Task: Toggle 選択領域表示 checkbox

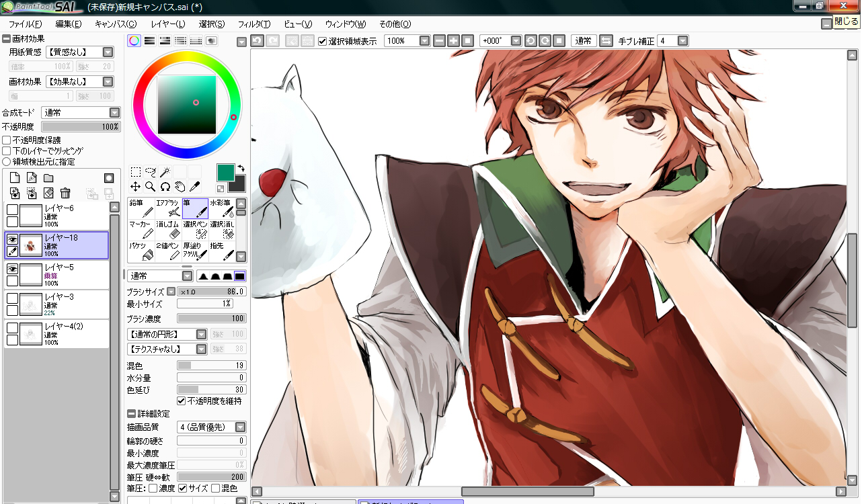Action: [x=323, y=41]
